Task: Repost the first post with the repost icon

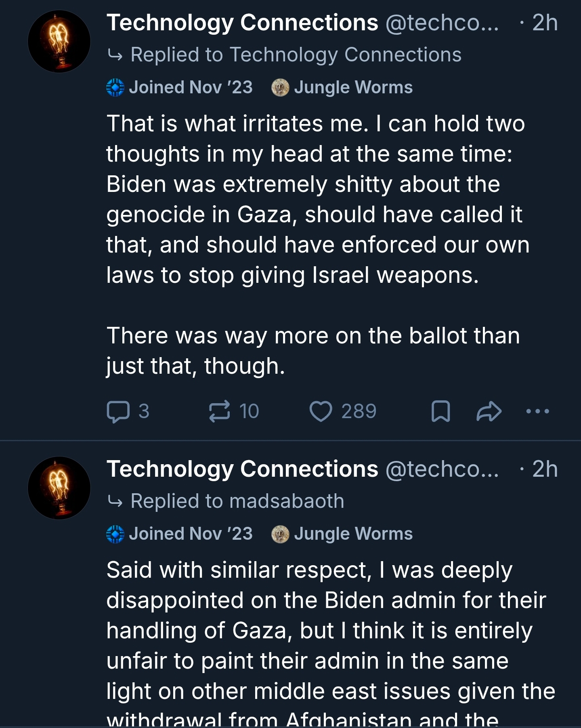Action: coord(220,411)
